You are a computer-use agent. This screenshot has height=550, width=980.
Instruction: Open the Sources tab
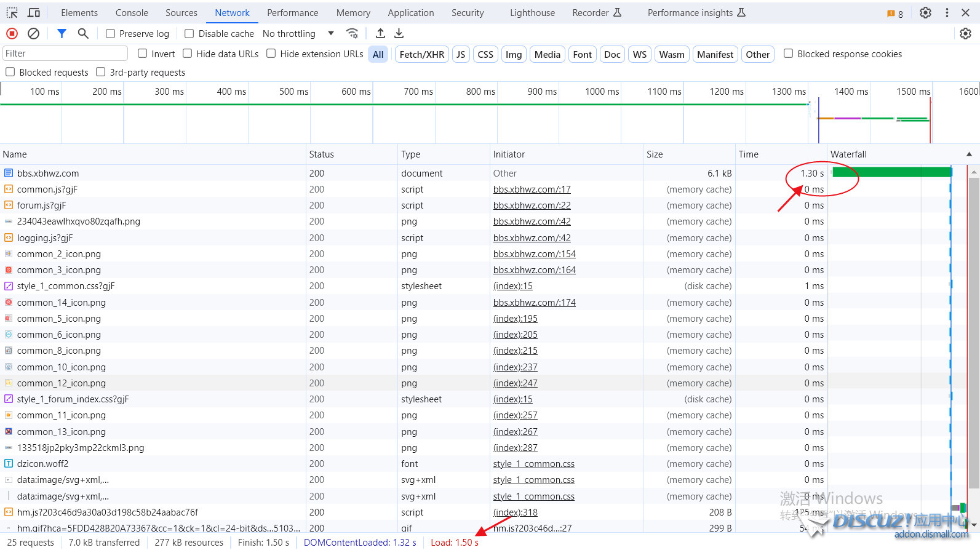point(181,13)
